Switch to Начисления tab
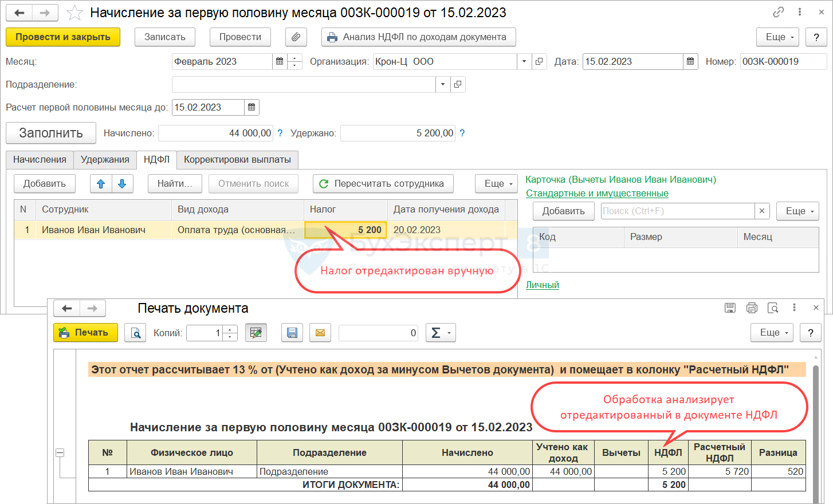833x504 pixels. (x=40, y=160)
